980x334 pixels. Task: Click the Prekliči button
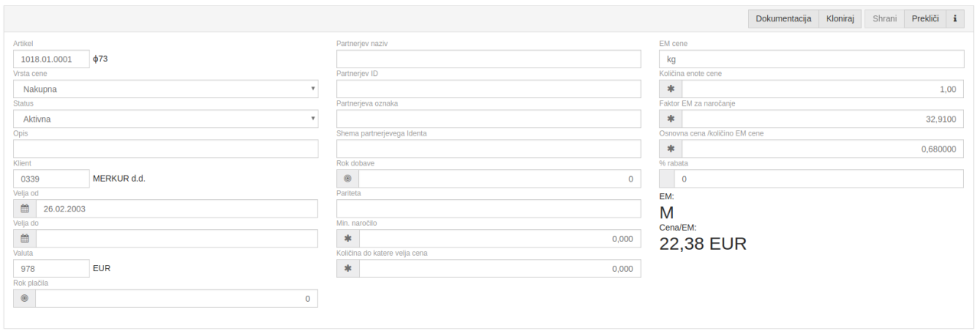(925, 19)
